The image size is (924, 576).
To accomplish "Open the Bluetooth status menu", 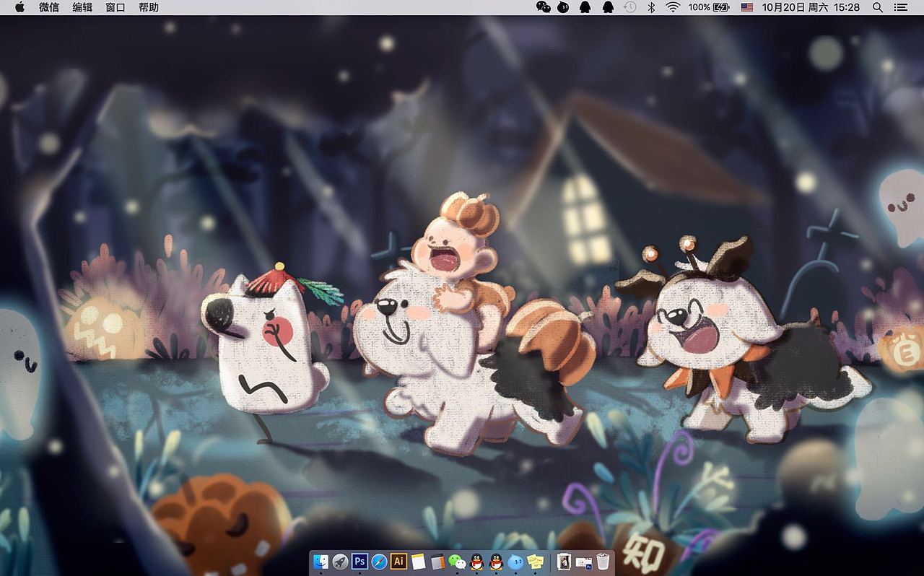I will coord(651,7).
